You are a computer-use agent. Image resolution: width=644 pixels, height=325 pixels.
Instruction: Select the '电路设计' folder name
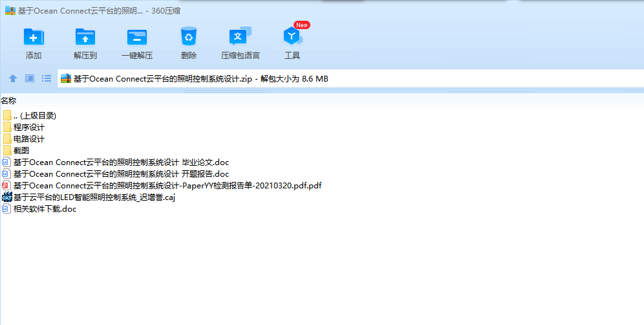[x=28, y=139]
